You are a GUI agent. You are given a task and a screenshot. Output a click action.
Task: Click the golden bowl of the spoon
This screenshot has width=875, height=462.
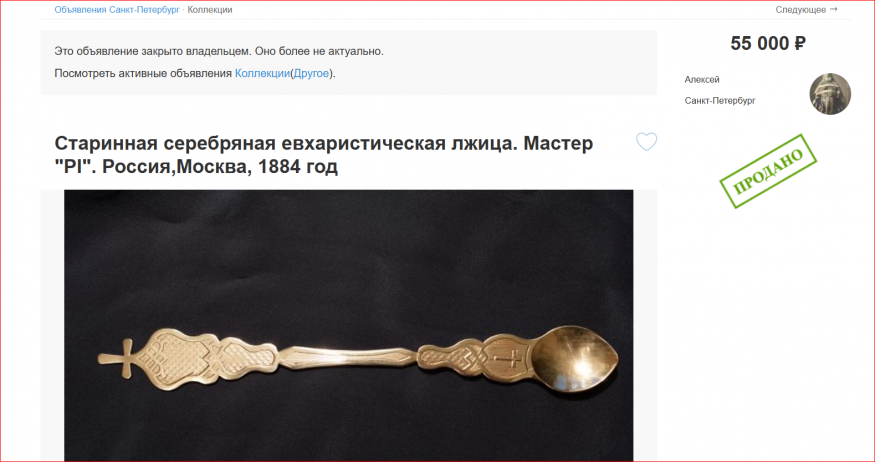click(574, 358)
